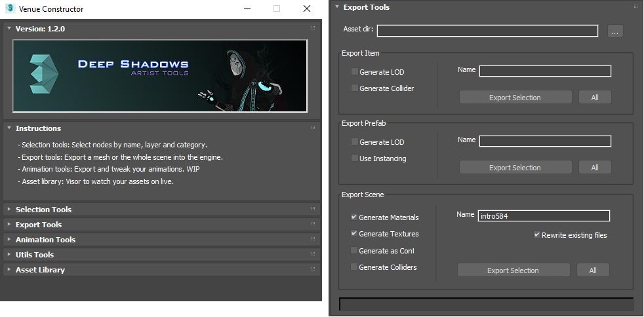
Task: Enable the Generate Colliders checkbox
Action: click(354, 267)
